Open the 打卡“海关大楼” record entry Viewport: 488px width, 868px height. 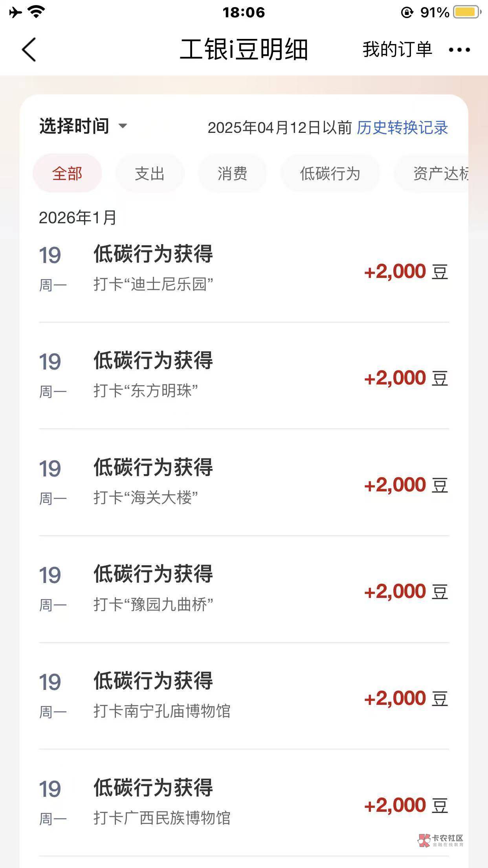[244, 483]
